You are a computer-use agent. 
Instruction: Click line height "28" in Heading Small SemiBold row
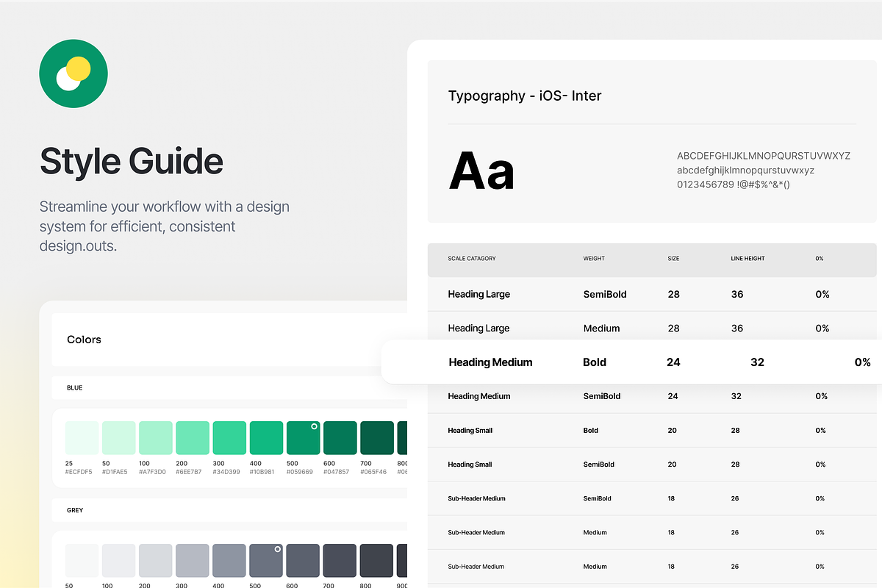(x=736, y=465)
